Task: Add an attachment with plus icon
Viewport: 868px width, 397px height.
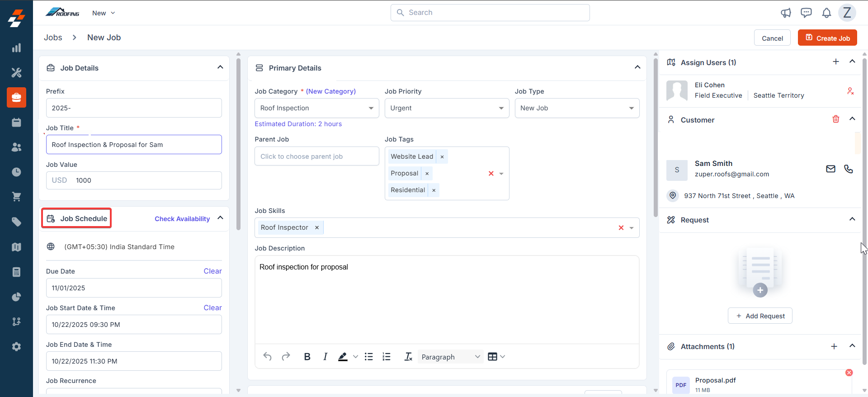Action: pos(834,346)
